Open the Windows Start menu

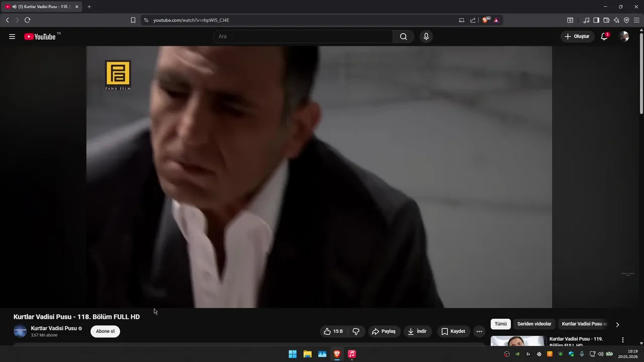pyautogui.click(x=292, y=354)
